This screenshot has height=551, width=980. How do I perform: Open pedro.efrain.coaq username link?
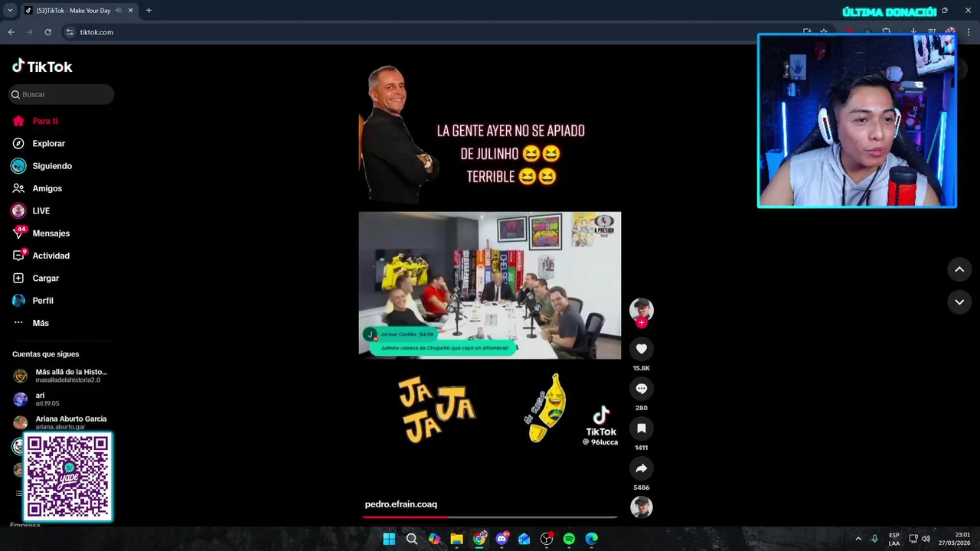coord(401,504)
